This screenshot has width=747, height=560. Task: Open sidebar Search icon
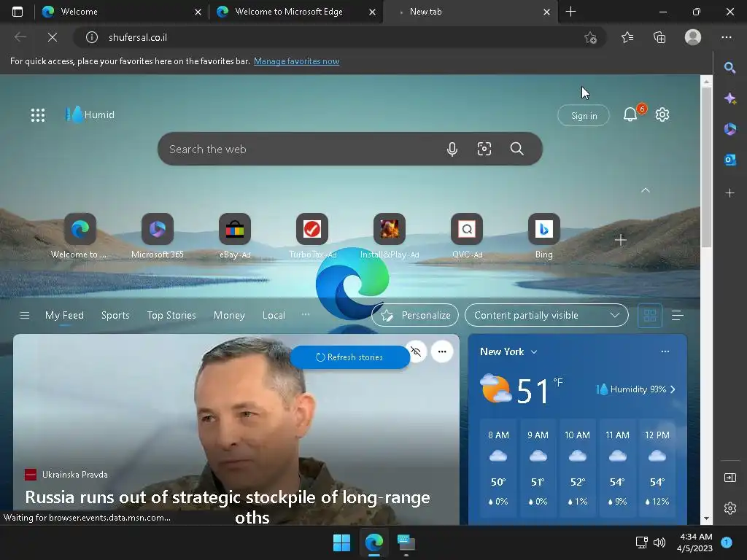(x=729, y=68)
